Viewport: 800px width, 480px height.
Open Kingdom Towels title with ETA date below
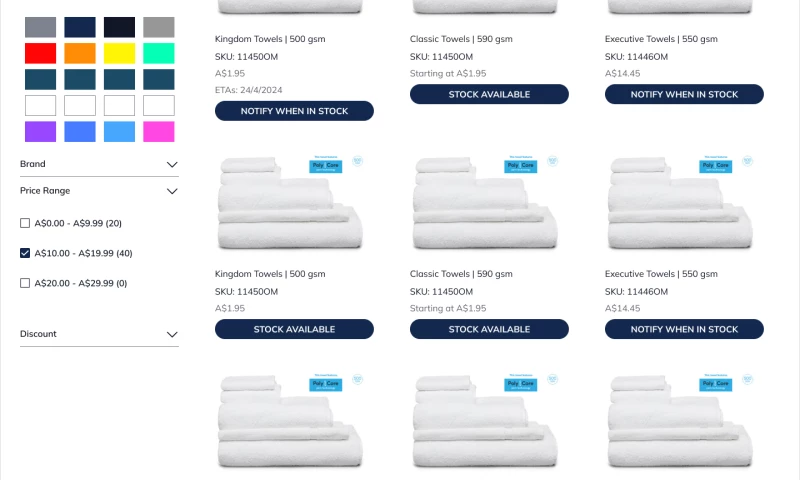pos(269,39)
